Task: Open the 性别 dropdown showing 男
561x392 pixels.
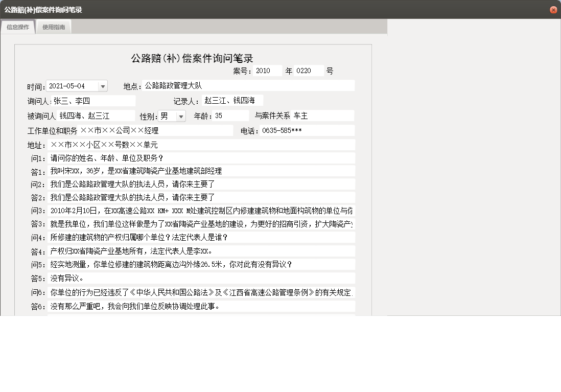Action: point(180,116)
